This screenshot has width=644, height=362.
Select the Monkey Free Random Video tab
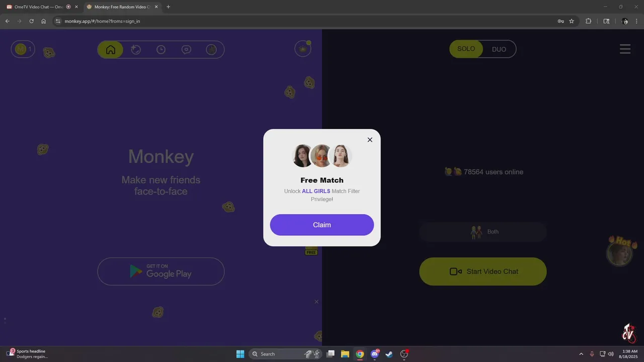pyautogui.click(x=118, y=7)
